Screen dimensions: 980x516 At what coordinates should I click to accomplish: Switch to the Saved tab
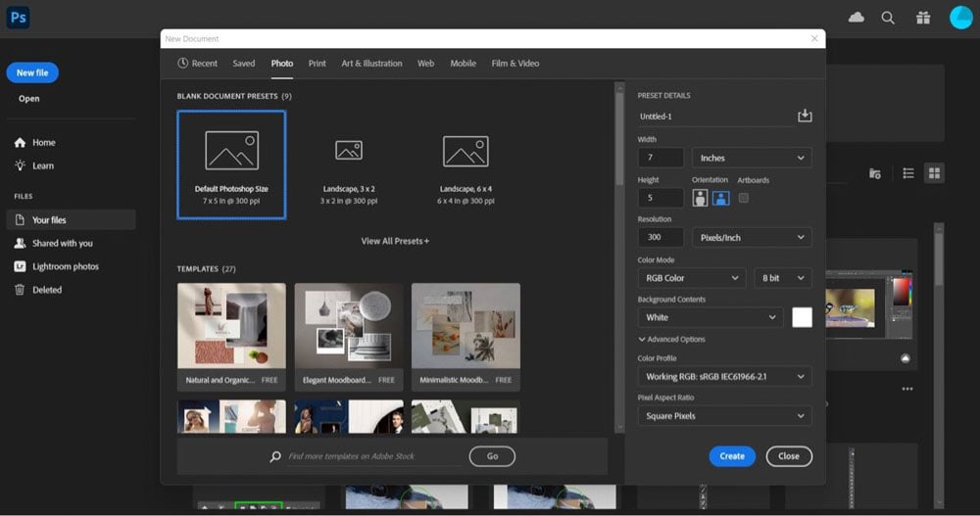point(244,63)
